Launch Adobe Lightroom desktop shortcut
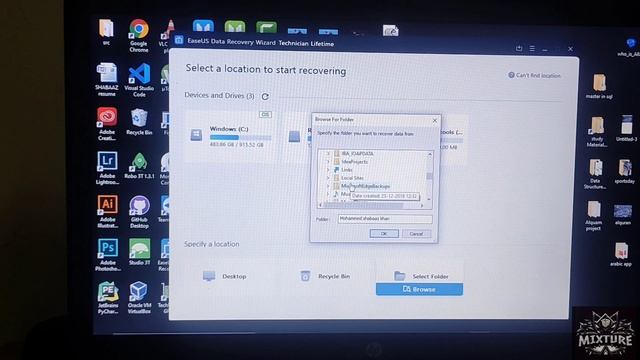The height and width of the screenshot is (360, 640). (107, 168)
